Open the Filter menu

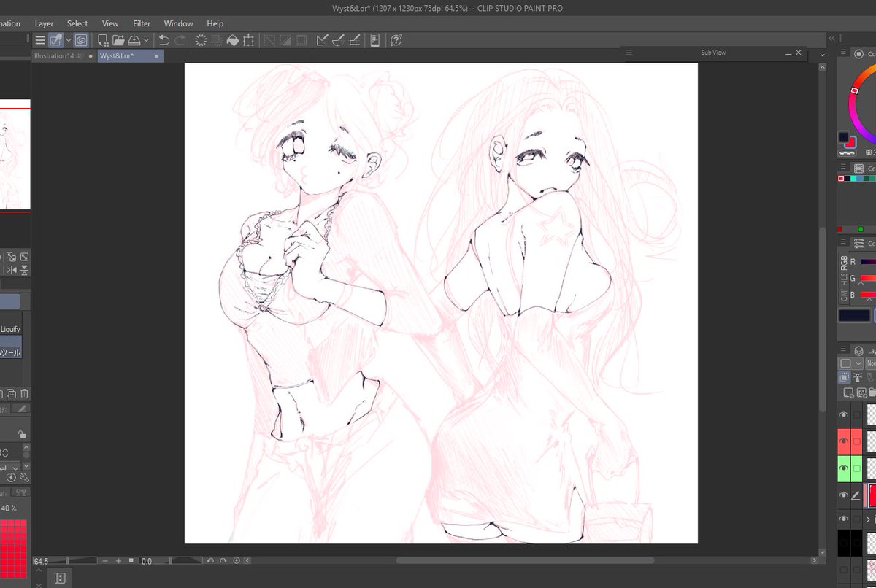[142, 23]
